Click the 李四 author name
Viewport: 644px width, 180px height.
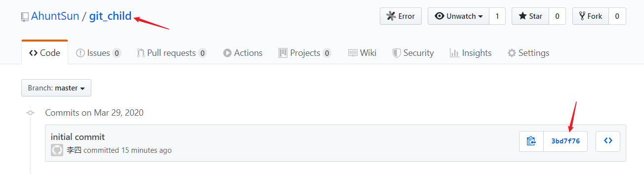74,150
